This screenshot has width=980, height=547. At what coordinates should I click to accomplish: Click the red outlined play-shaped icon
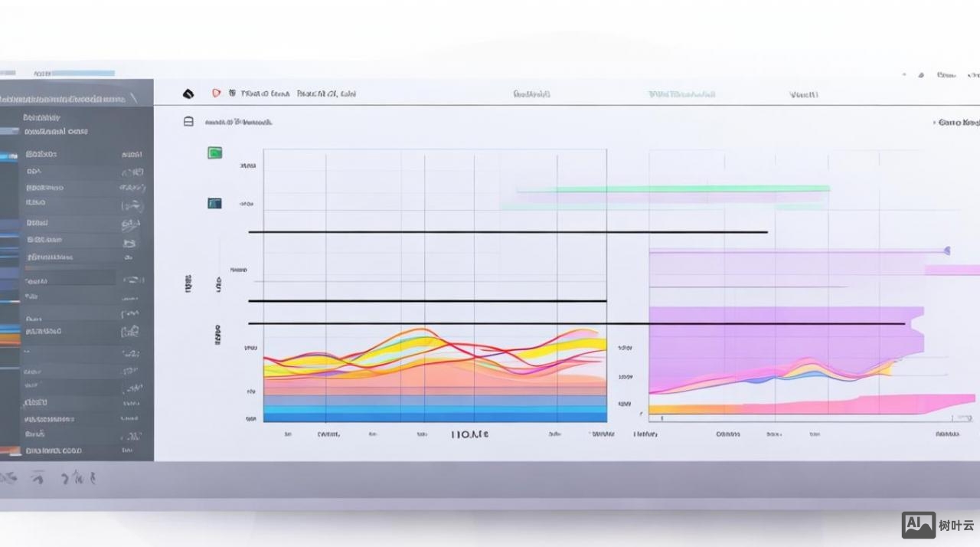[x=217, y=93]
